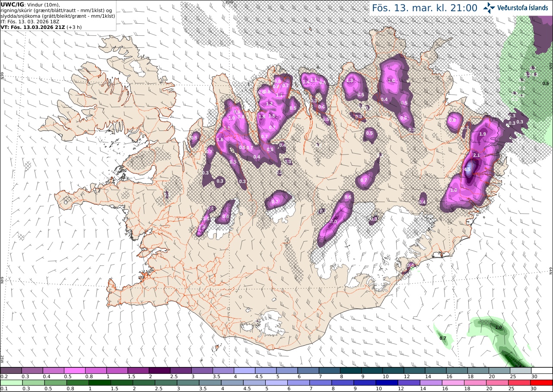Select the forecast time heading Fös. 13. mar. kl. 21:00
This screenshot has width=553, height=392.
(425, 8)
